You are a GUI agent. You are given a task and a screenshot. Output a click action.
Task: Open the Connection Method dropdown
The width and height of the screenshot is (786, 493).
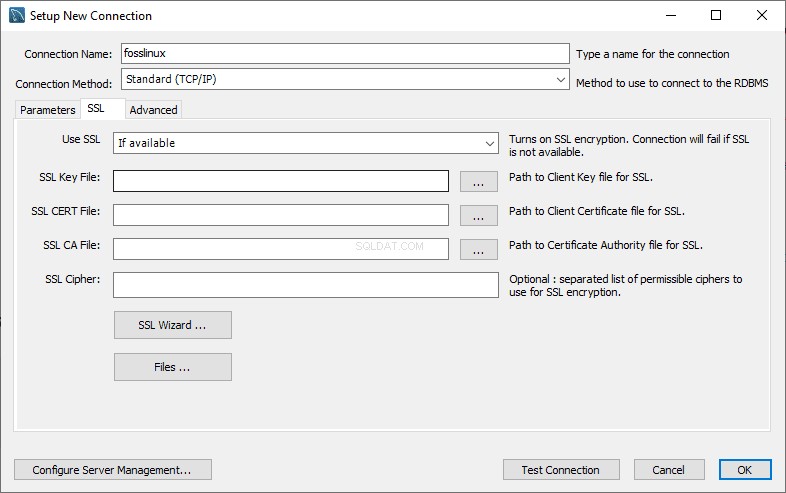345,79
